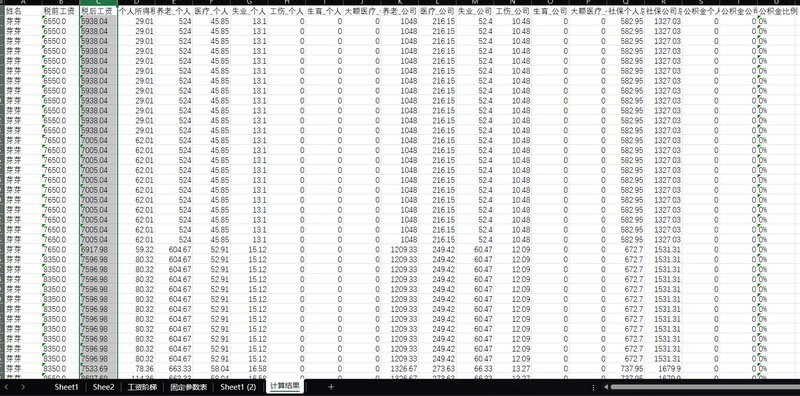Select the 税前工资 header cell
The width and height of the screenshot is (800, 396).
[x=61, y=11]
